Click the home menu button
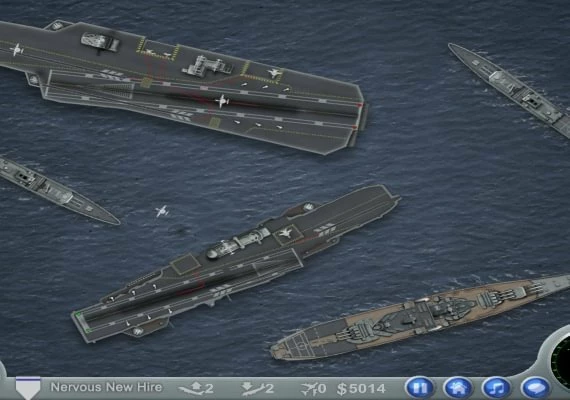This screenshot has width=570, height=400. click(458, 388)
